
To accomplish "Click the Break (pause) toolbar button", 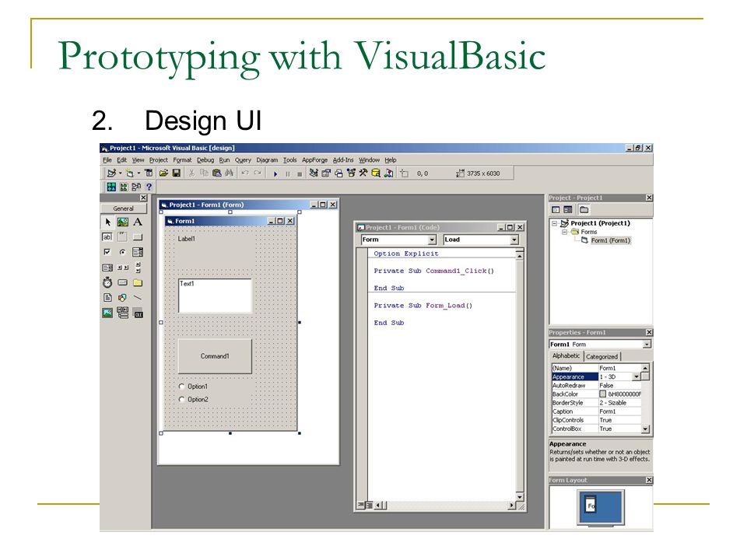I will click(288, 173).
